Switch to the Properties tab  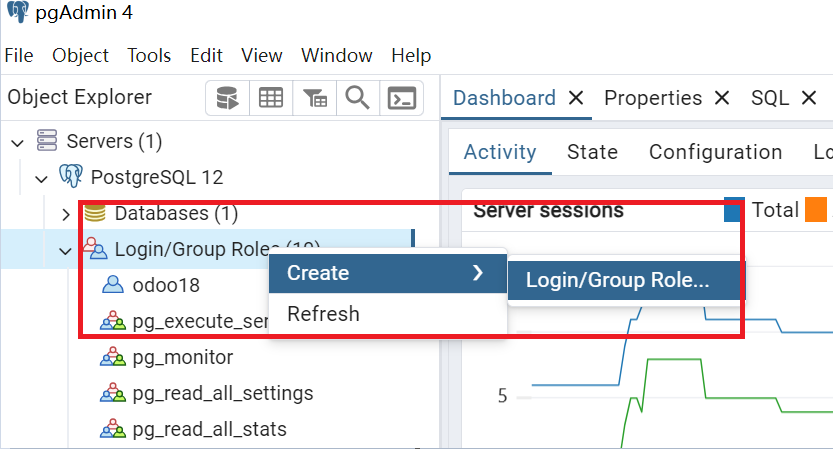point(653,98)
